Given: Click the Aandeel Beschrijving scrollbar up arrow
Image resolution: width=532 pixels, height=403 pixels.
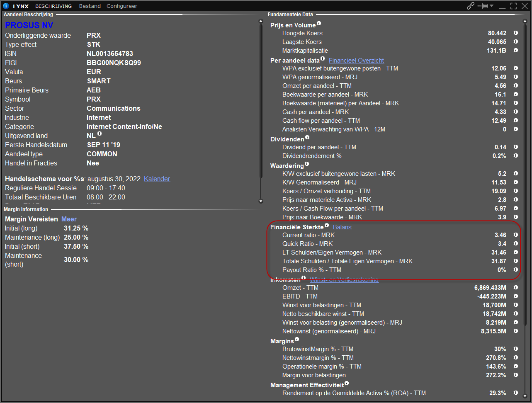Looking at the screenshot, I should [261, 21].
